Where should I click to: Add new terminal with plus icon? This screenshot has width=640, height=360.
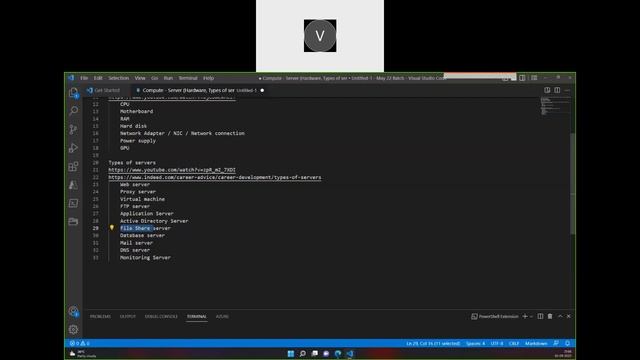pyautogui.click(x=525, y=316)
